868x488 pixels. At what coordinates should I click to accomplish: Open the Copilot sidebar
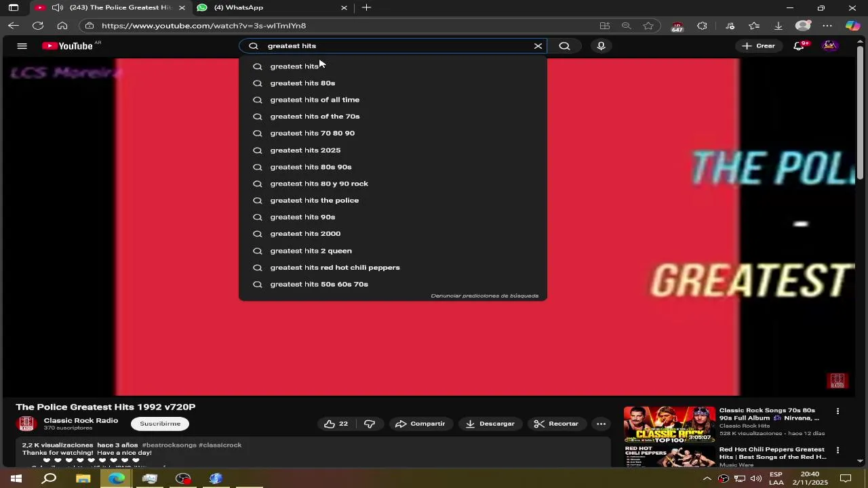(x=852, y=26)
